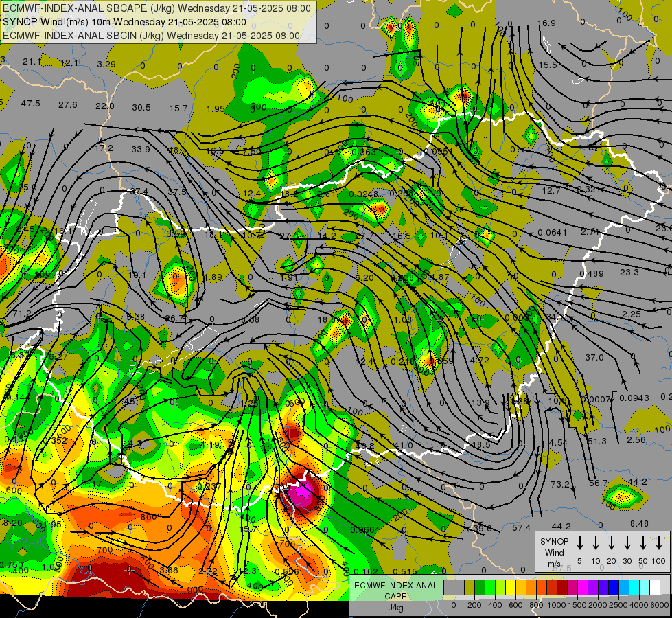Click the '2.25' value on the map
The width and height of the screenshot is (672, 618).
[x=632, y=314]
